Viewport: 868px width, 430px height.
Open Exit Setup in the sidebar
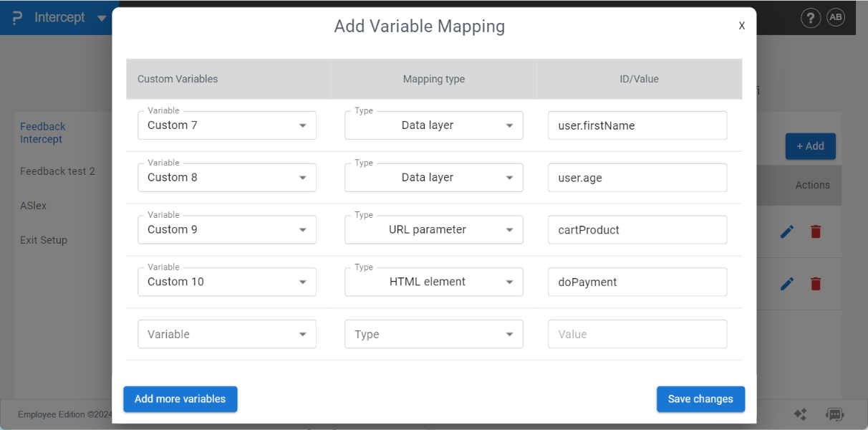point(44,240)
